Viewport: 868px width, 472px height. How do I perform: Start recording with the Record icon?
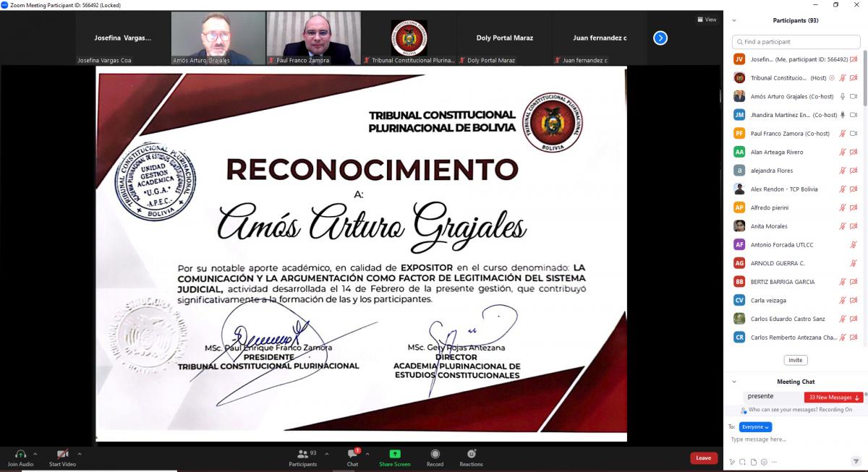coord(435,454)
